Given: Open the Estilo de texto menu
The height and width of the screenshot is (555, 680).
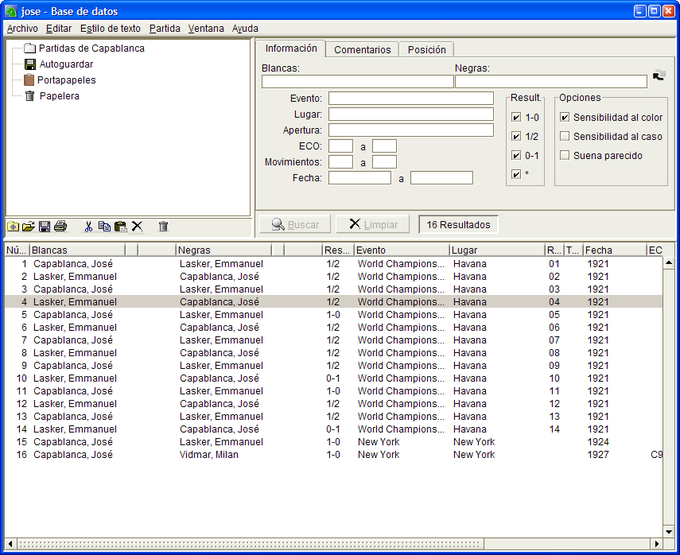Looking at the screenshot, I should tap(110, 28).
